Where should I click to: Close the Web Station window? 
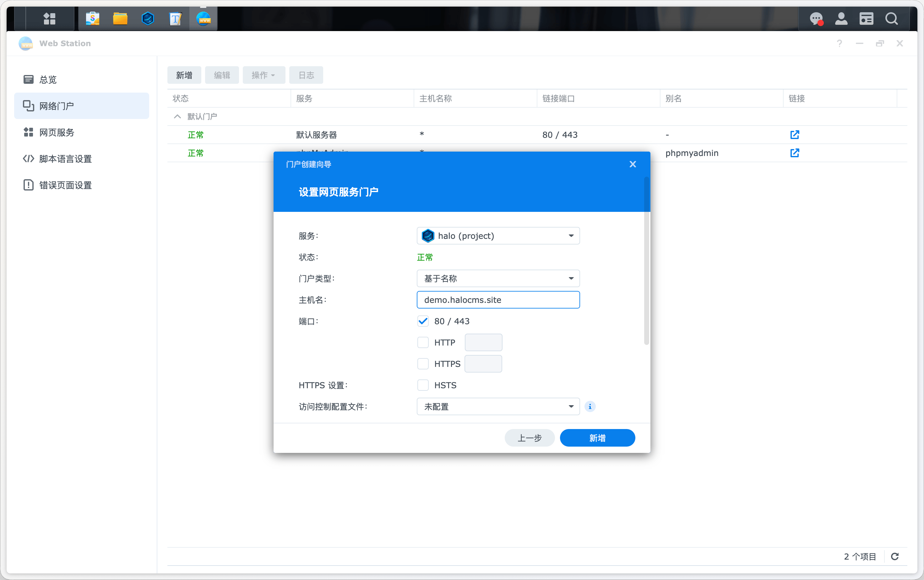pos(900,43)
